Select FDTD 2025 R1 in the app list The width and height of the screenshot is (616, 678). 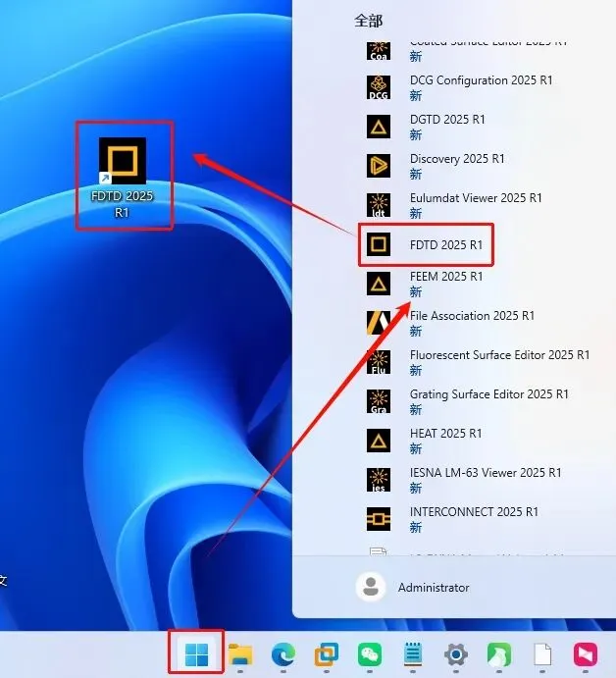pos(446,244)
